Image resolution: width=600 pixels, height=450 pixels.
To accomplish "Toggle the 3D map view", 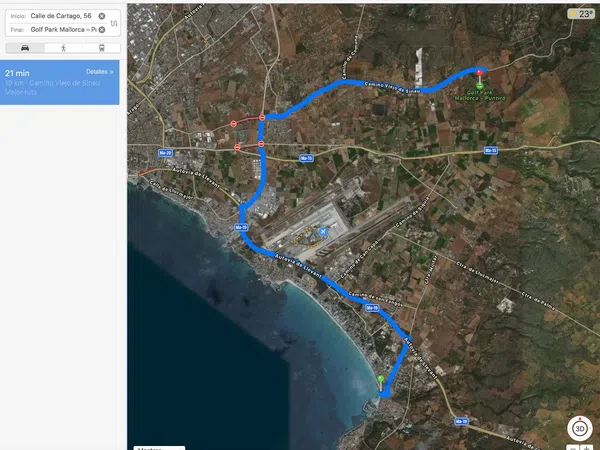I will [580, 427].
